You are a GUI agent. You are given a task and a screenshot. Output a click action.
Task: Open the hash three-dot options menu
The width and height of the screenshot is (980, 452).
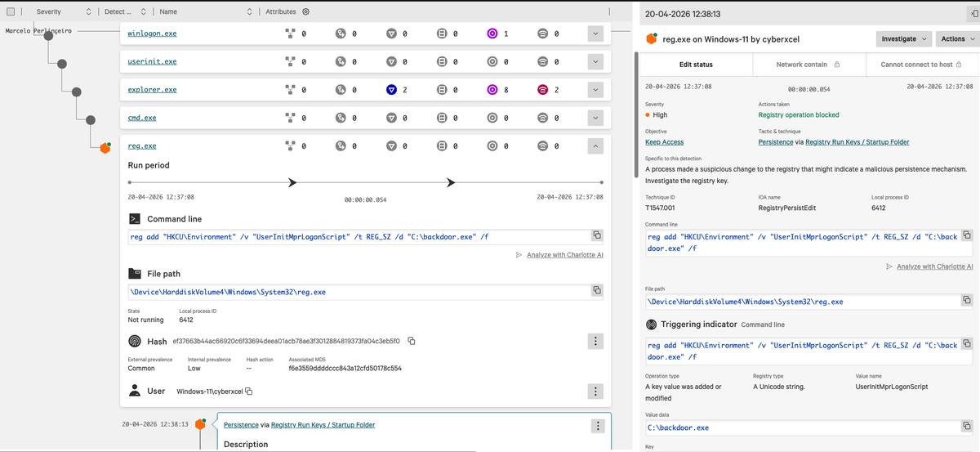pyautogui.click(x=596, y=341)
